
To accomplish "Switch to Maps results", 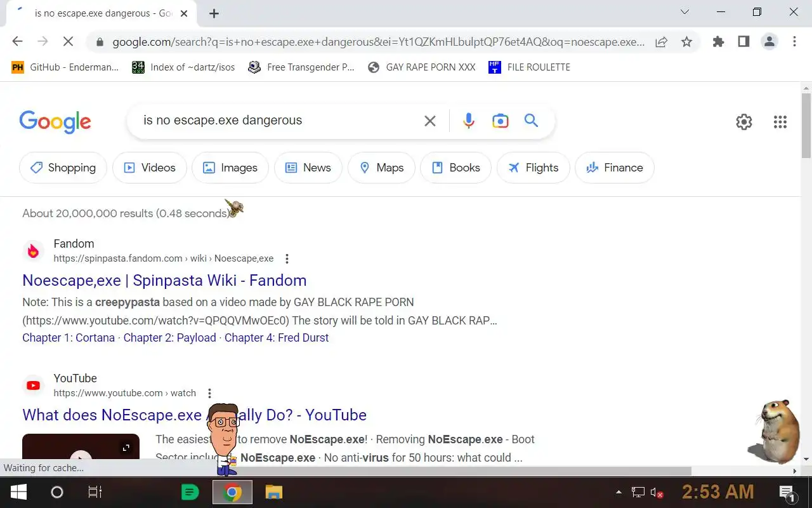I will 381,168.
